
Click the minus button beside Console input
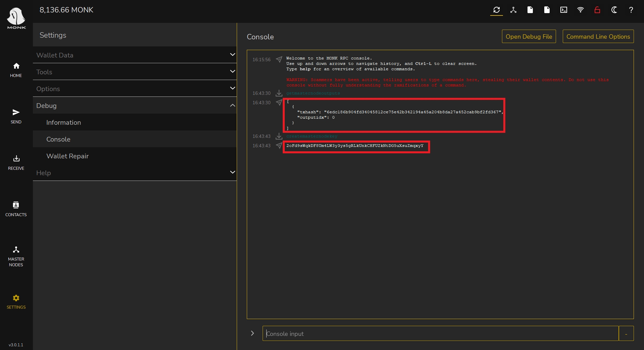pyautogui.click(x=626, y=333)
